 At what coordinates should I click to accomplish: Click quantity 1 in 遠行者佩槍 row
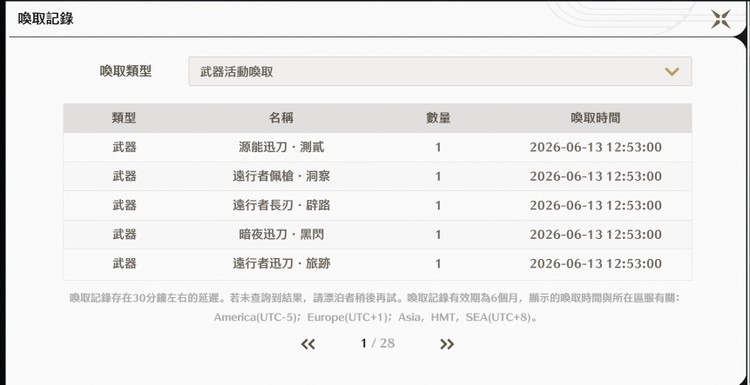point(438,177)
